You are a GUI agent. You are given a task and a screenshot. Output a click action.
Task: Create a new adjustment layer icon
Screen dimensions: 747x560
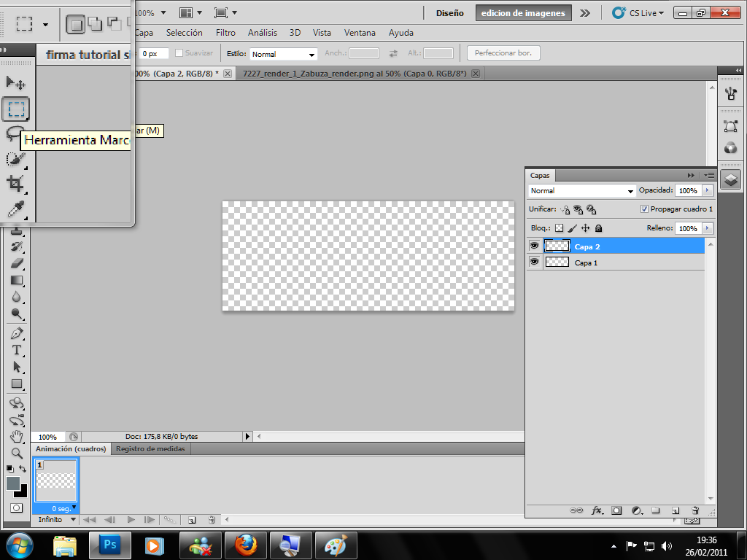637,510
